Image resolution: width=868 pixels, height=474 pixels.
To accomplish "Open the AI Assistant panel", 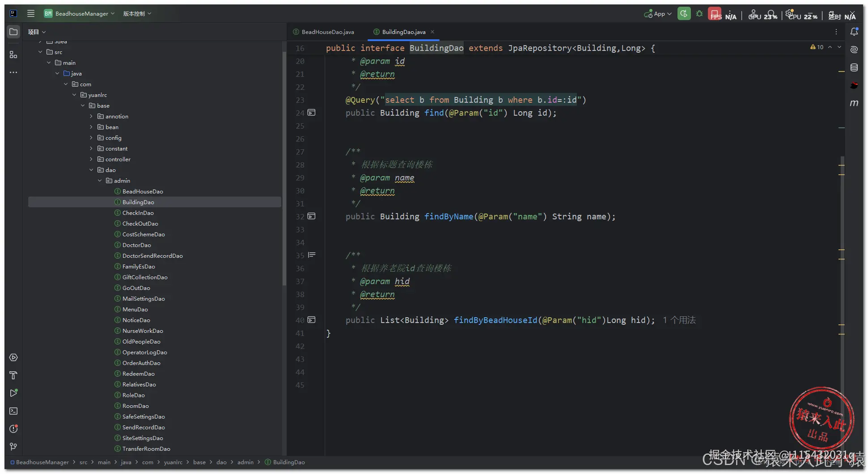I will pyautogui.click(x=854, y=50).
